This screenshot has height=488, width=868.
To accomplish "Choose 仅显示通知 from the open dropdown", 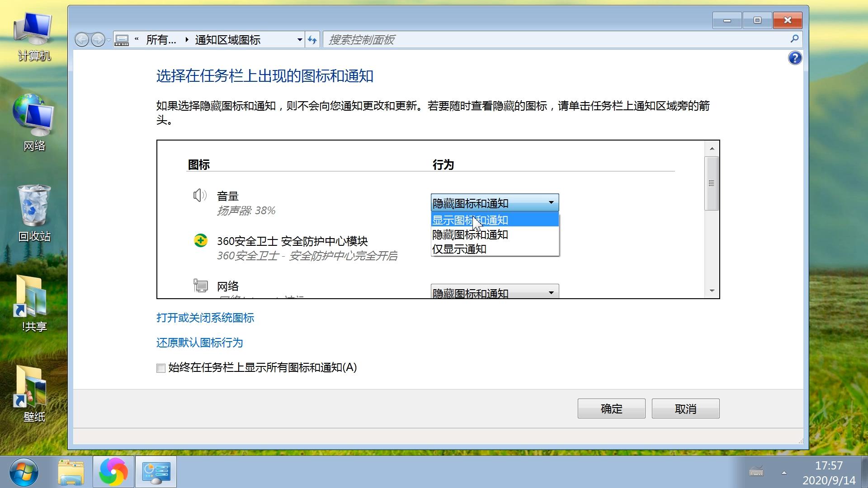I will [x=459, y=249].
